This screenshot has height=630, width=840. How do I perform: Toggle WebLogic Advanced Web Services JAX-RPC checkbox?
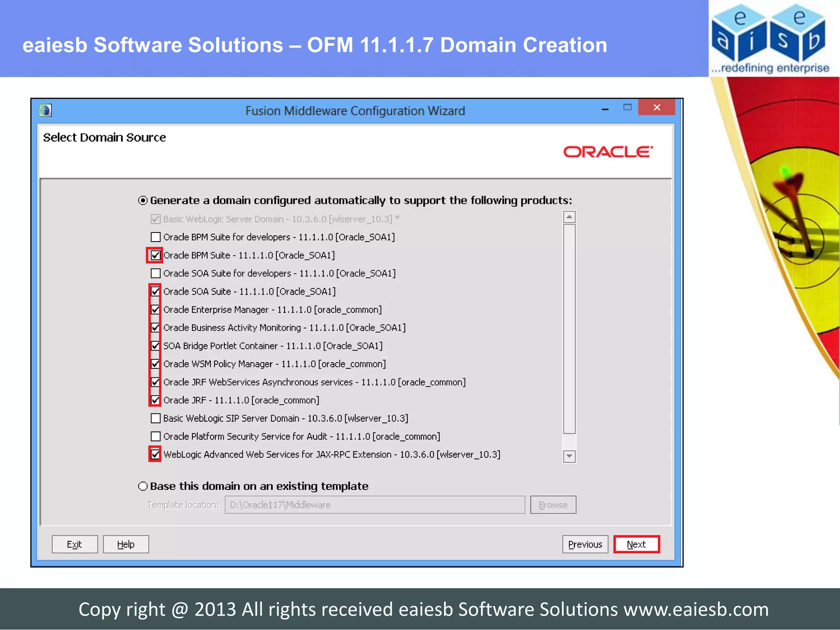155,454
